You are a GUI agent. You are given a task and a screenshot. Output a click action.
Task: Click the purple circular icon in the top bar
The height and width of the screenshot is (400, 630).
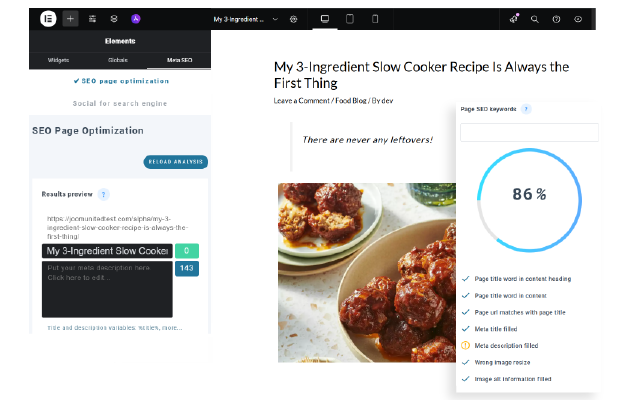(136, 18)
